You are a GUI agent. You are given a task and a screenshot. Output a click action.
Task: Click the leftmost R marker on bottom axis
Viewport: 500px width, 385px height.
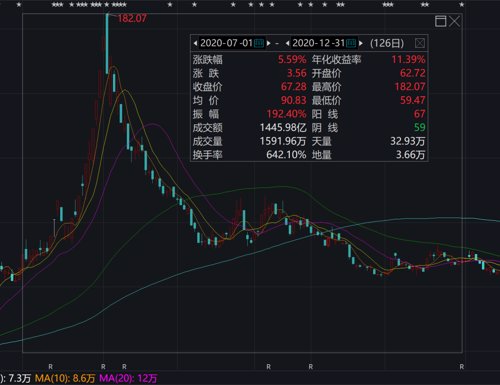pos(50,367)
